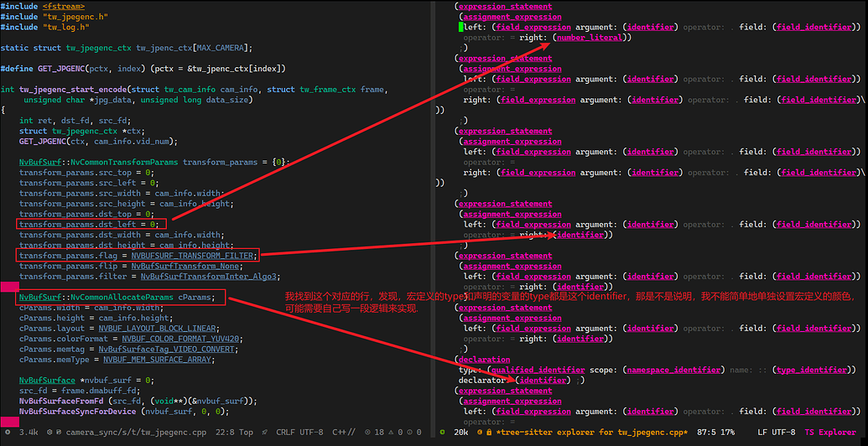
Task: Click the magenta fringe marker above NvBufSurf line
Action: 9,287
